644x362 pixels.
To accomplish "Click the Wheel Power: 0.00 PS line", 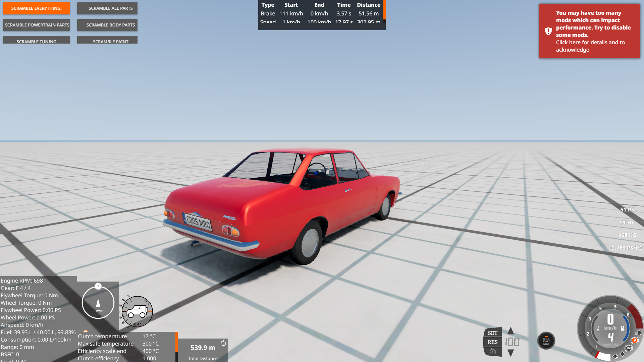I will pyautogui.click(x=28, y=317).
